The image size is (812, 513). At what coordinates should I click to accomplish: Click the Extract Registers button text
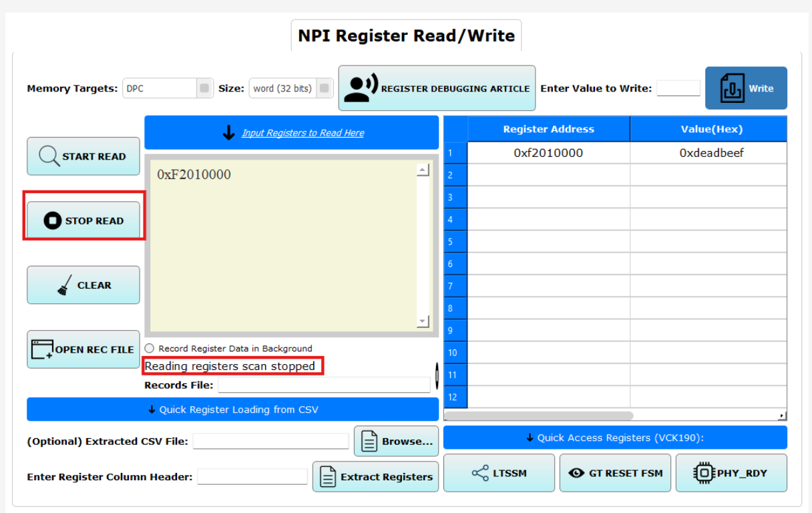(x=387, y=477)
